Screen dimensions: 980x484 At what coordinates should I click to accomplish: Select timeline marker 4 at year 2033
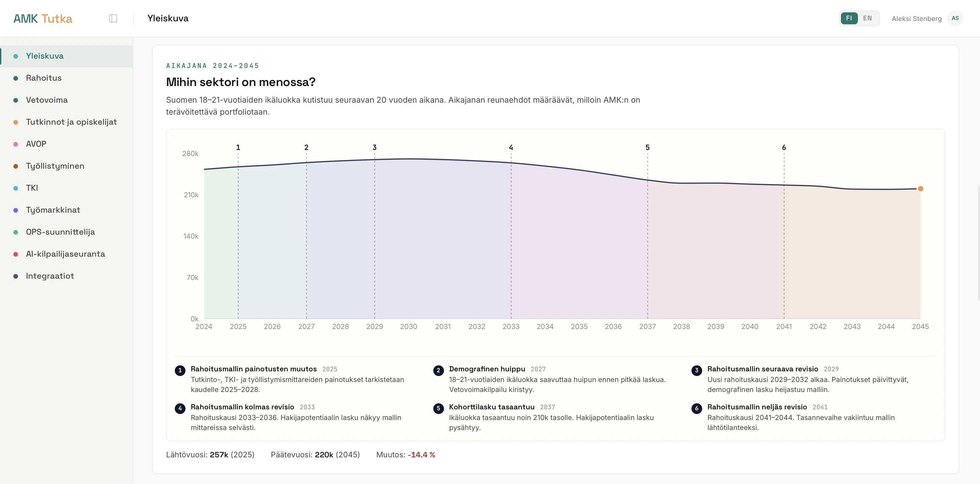511,147
